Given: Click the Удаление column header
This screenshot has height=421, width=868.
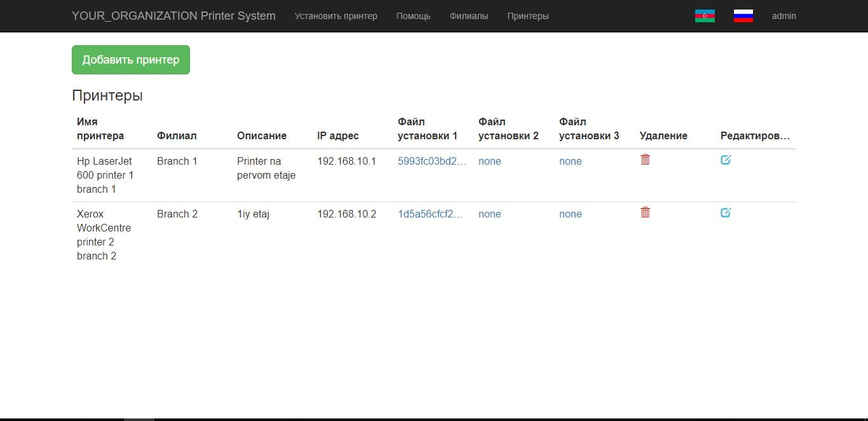Looking at the screenshot, I should pyautogui.click(x=663, y=135).
